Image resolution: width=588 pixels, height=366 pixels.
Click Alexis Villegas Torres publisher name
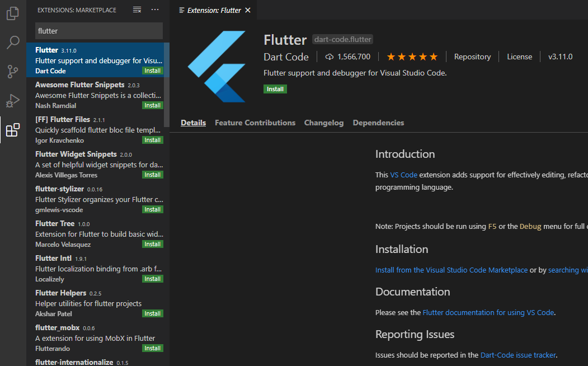pyautogui.click(x=66, y=175)
